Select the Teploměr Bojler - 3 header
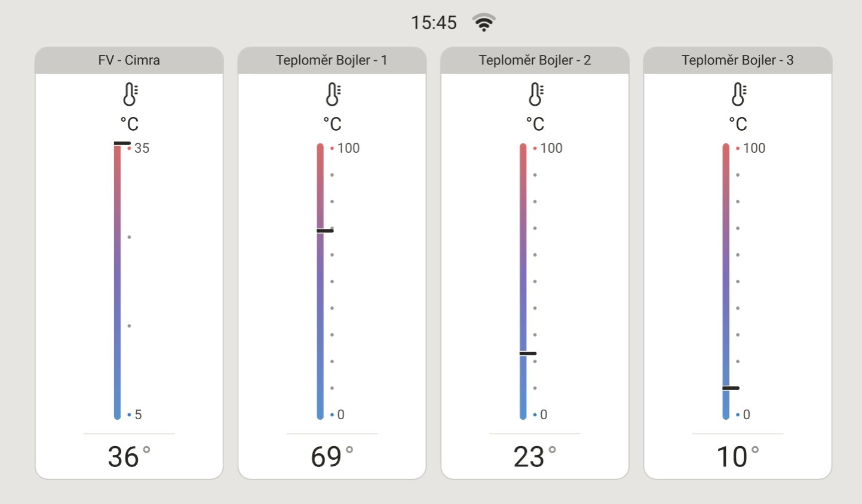 point(738,60)
